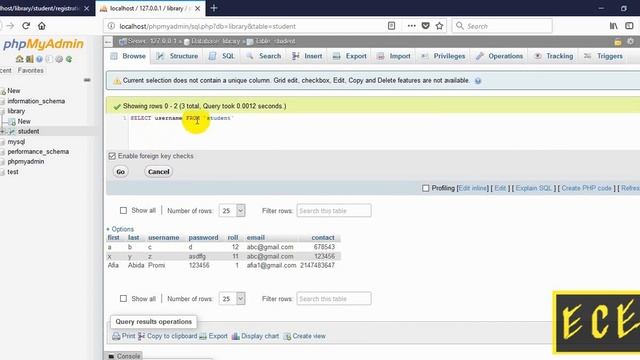The height and width of the screenshot is (360, 640).
Task: Open the SQL tab
Action: click(222, 56)
